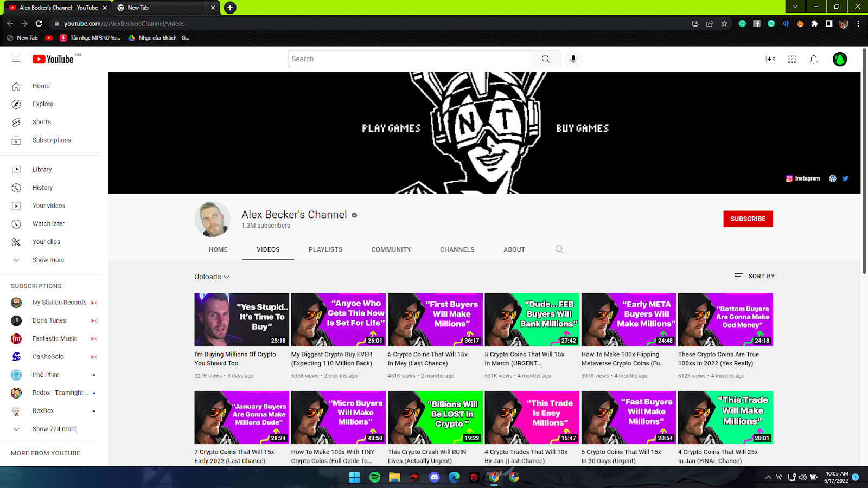
Task: Click inside the YouTube search field
Action: tap(410, 59)
